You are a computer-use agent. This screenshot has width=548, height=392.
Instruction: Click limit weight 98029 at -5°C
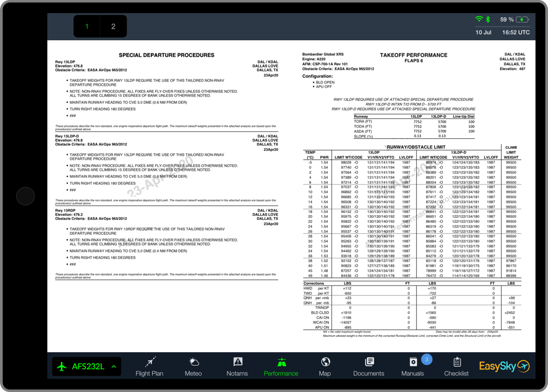click(x=346, y=162)
